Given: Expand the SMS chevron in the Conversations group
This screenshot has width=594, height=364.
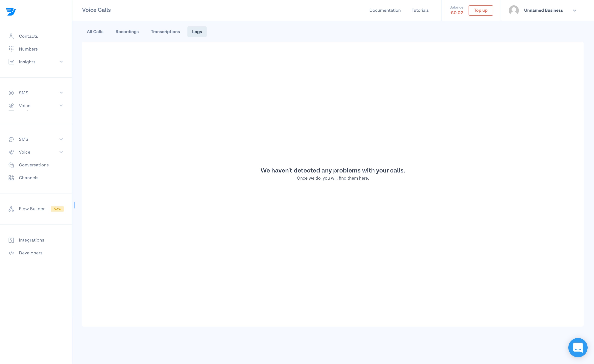Looking at the screenshot, I should click(61, 139).
